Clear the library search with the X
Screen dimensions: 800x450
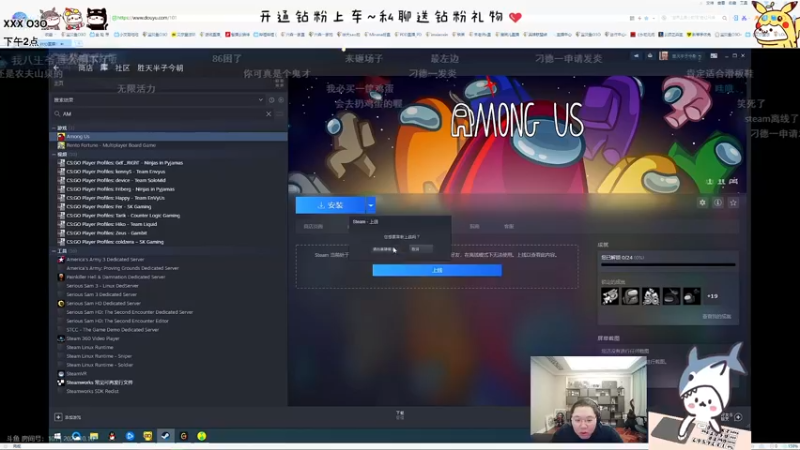pos(268,114)
